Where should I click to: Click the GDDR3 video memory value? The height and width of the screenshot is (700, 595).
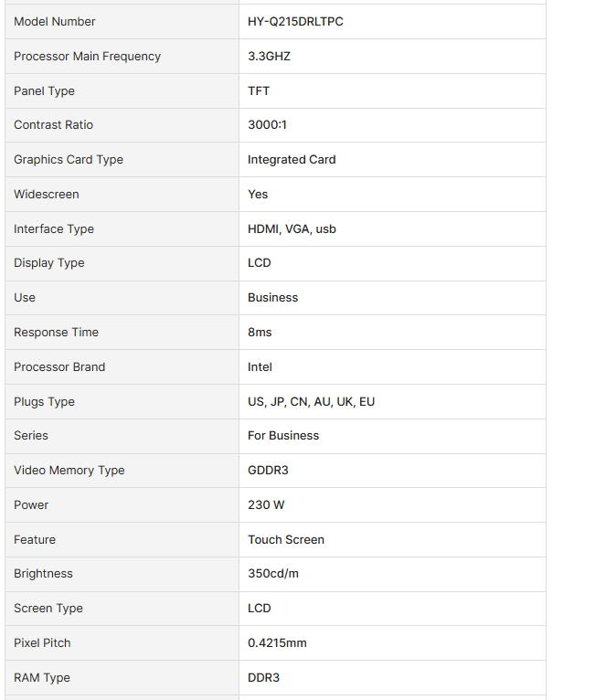click(x=269, y=470)
